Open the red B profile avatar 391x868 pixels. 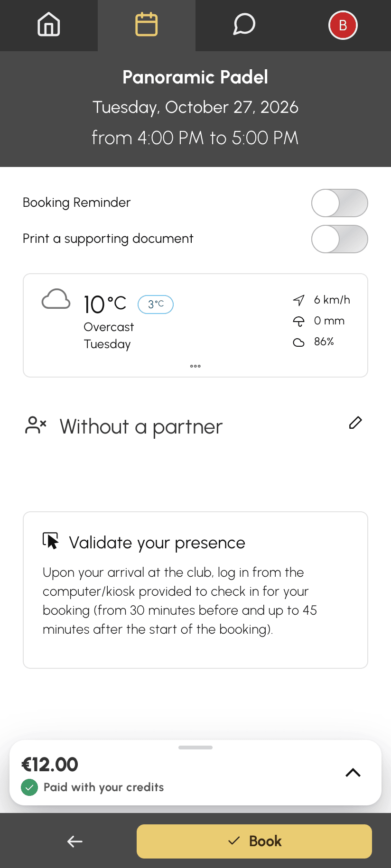click(x=343, y=25)
